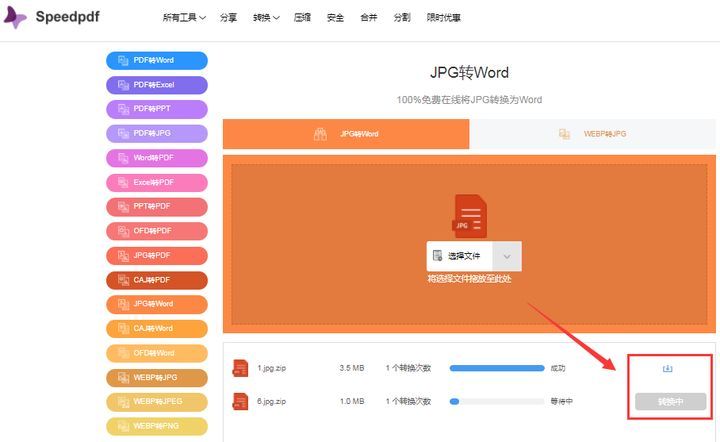This screenshot has height=442, width=720.
Task: Click the JPG转Word sidebar icon
Action: click(x=123, y=304)
